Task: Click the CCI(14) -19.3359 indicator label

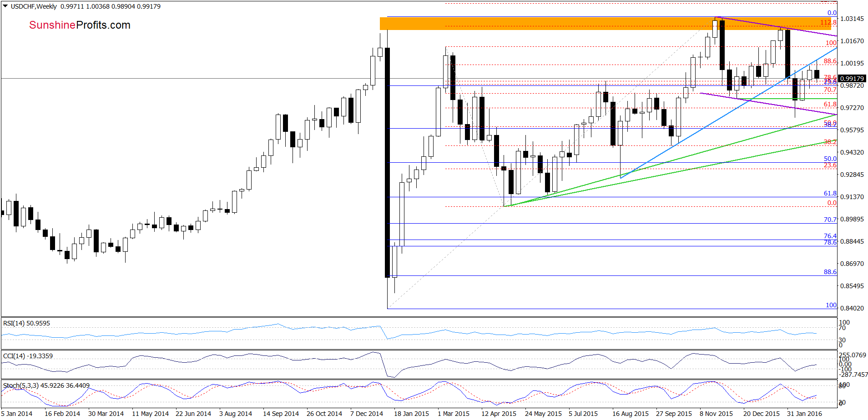Action: tap(28, 356)
